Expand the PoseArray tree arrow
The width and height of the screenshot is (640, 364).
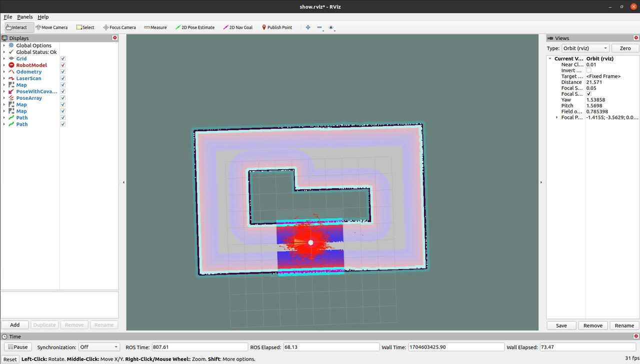coord(4,98)
